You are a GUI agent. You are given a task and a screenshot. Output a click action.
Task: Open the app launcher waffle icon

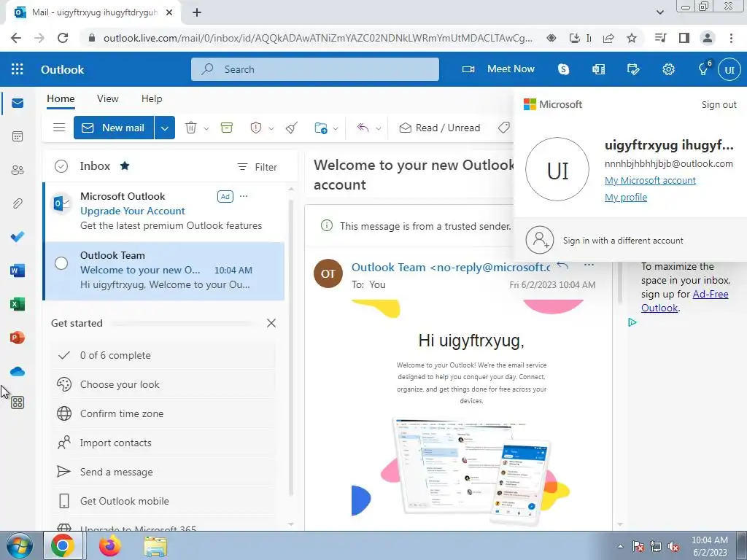coord(18,69)
